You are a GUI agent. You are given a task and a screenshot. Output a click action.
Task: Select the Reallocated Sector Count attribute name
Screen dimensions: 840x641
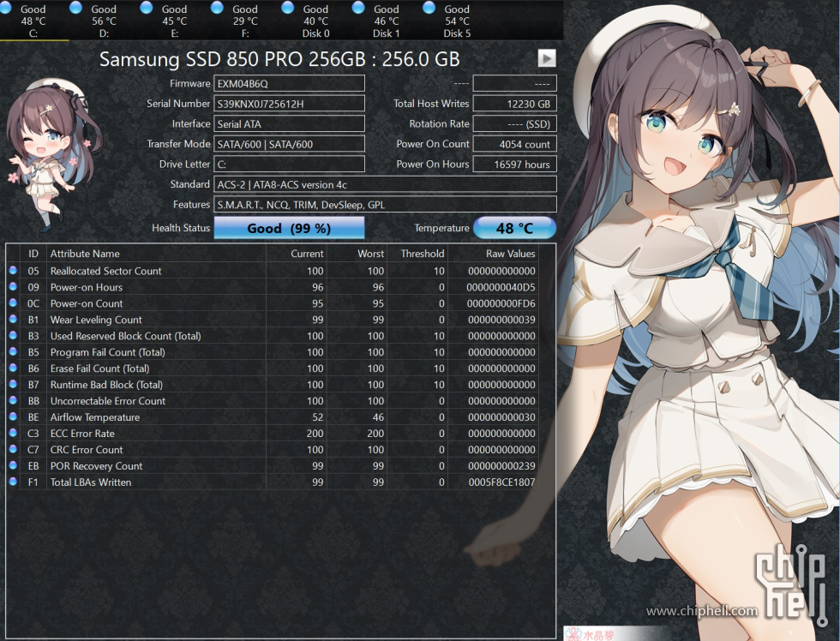click(x=105, y=271)
